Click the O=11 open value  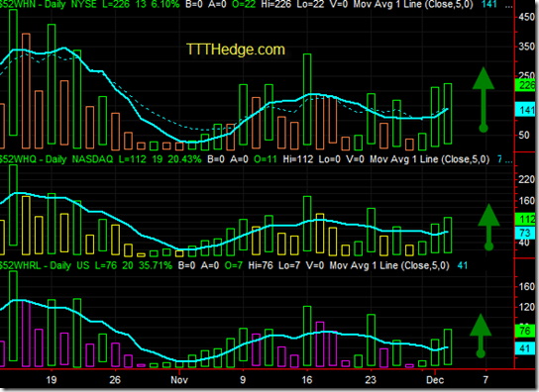point(265,159)
